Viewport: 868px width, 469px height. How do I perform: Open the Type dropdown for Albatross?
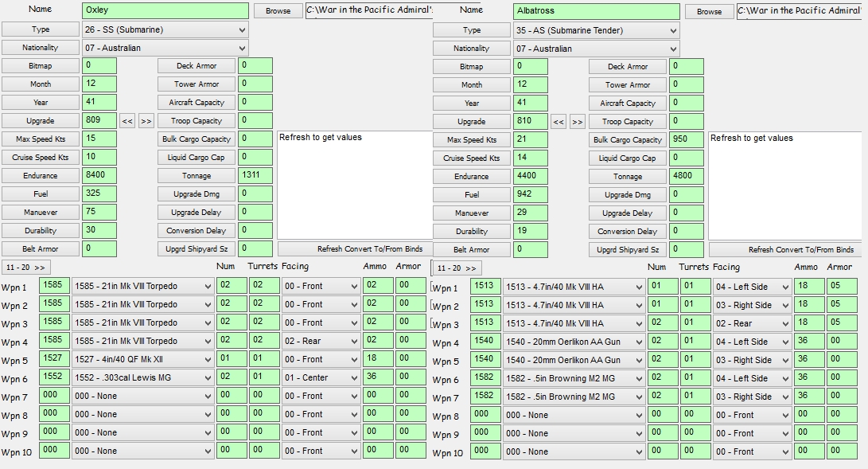[x=596, y=30]
